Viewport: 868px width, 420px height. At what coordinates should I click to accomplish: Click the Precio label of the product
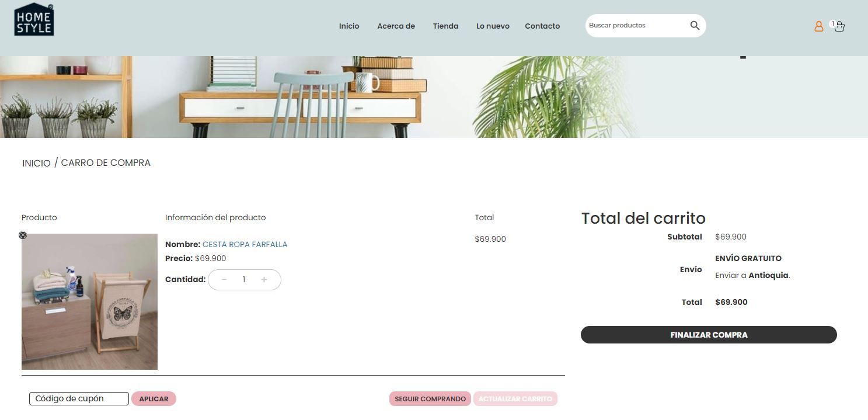pyautogui.click(x=179, y=258)
